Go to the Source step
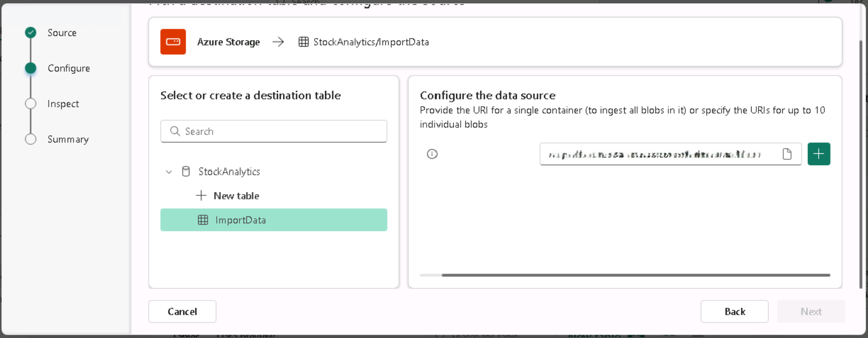Viewport: 868px width, 338px height. click(x=62, y=33)
